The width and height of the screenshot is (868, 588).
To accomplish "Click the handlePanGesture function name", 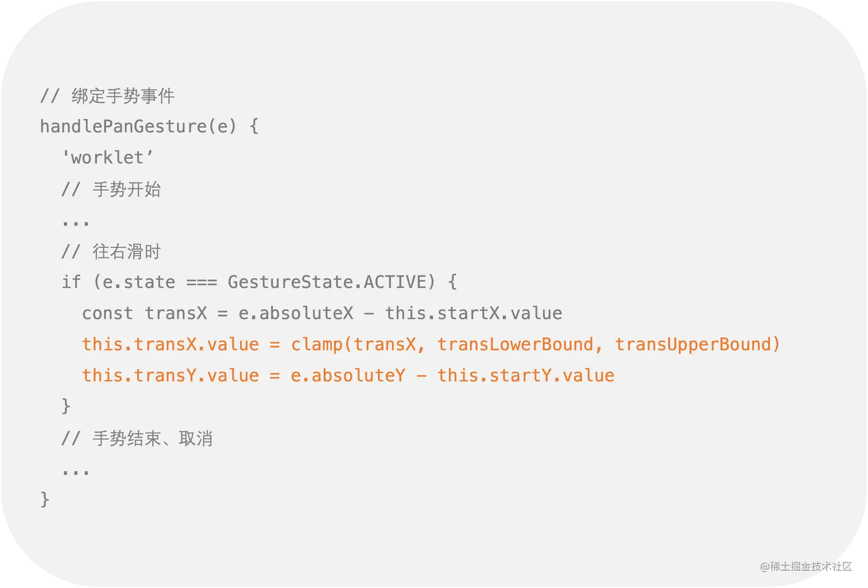I will [123, 126].
